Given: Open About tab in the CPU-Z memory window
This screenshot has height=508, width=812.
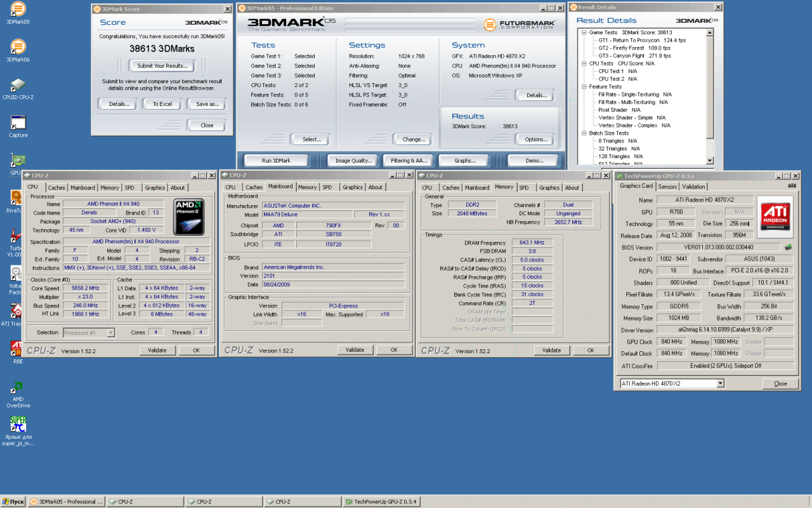Looking at the screenshot, I should tap(572, 188).
